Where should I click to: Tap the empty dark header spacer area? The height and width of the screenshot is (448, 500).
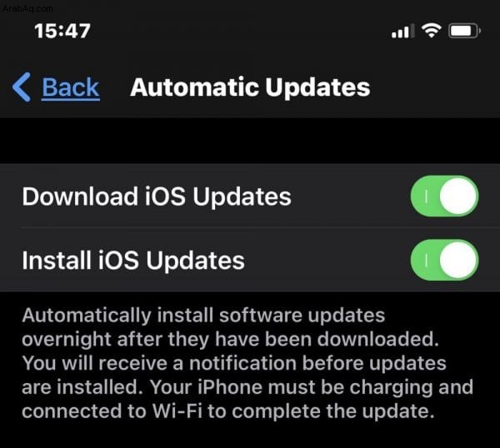pyautogui.click(x=250, y=141)
